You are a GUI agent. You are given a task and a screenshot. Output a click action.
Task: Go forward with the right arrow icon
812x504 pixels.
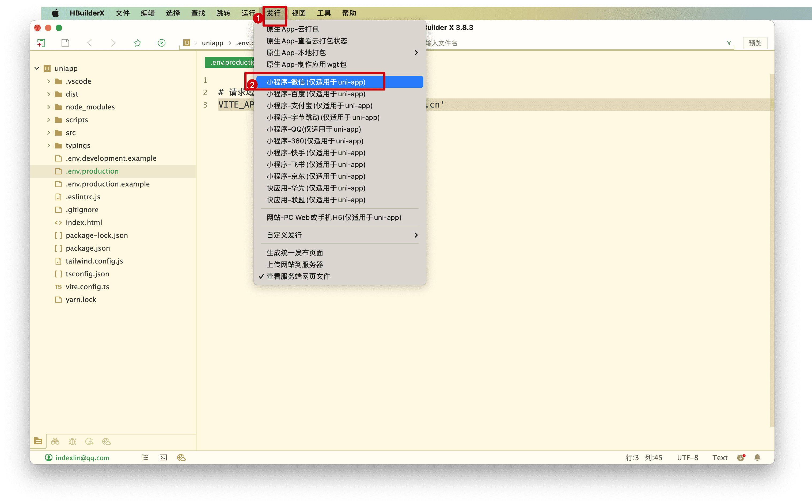[113, 43]
